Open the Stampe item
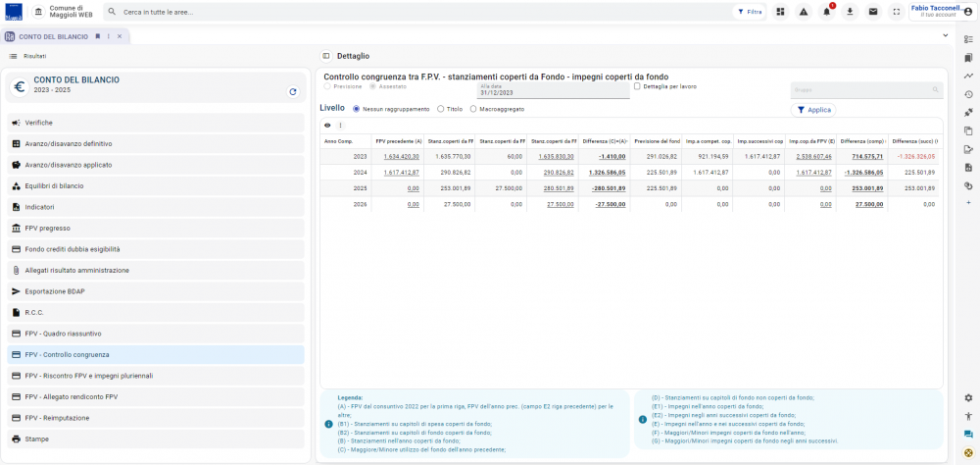Viewport: 980px width, 465px height. point(156,439)
